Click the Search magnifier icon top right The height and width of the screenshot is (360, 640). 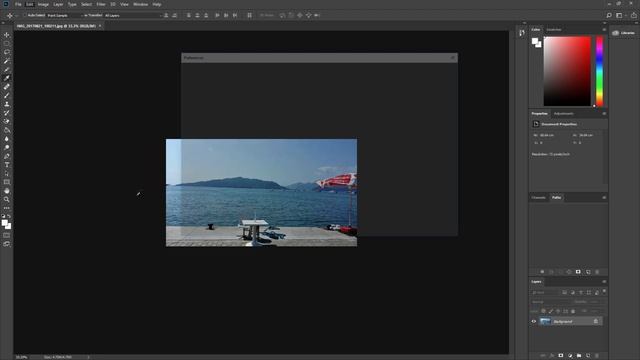tap(609, 16)
